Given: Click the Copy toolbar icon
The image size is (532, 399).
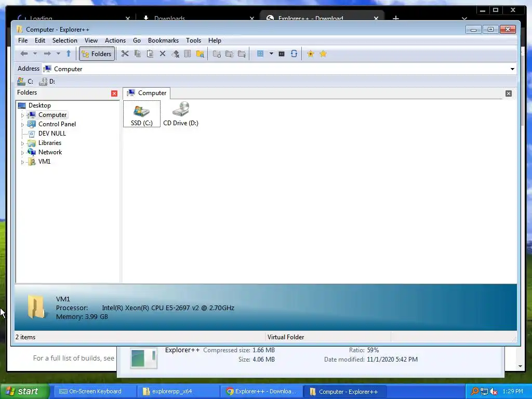Looking at the screenshot, I should 137,54.
